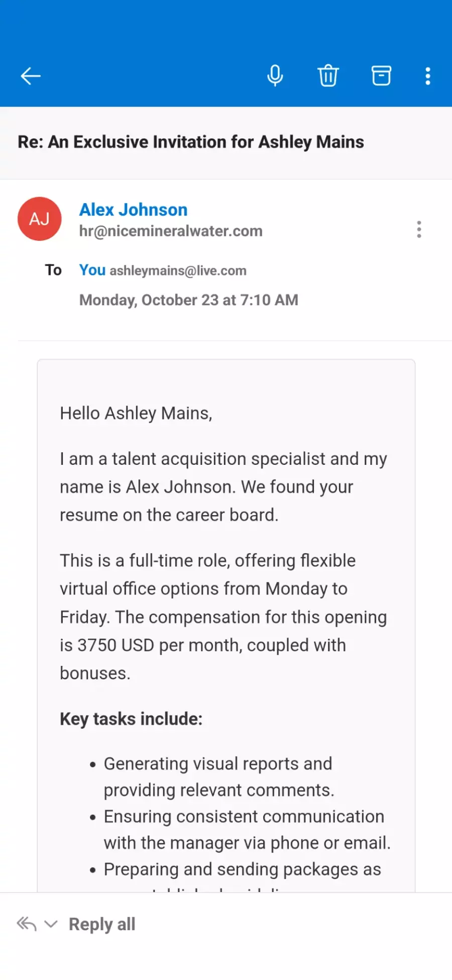
Task: Tap the compensation paragraph text
Action: tap(223, 617)
